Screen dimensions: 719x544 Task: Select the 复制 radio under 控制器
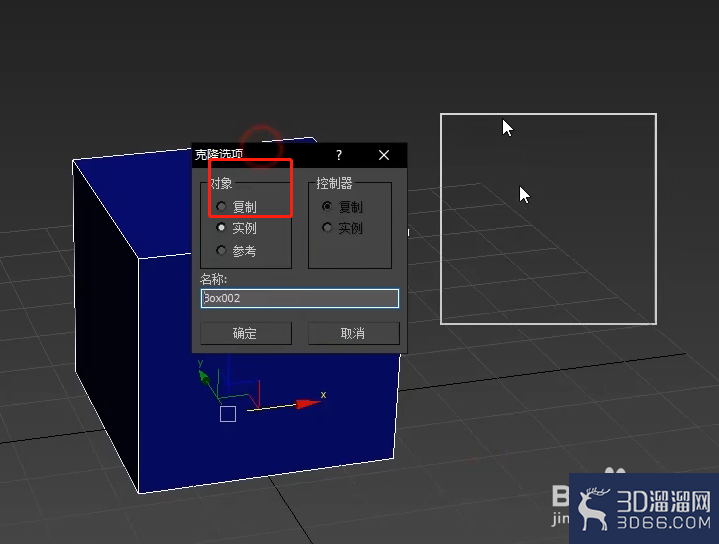327,206
